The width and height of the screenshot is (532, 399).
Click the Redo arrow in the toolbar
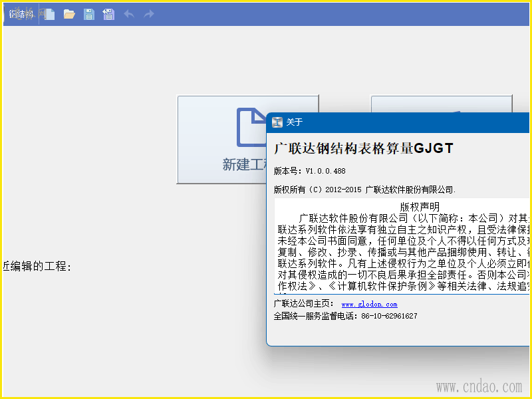click(148, 14)
